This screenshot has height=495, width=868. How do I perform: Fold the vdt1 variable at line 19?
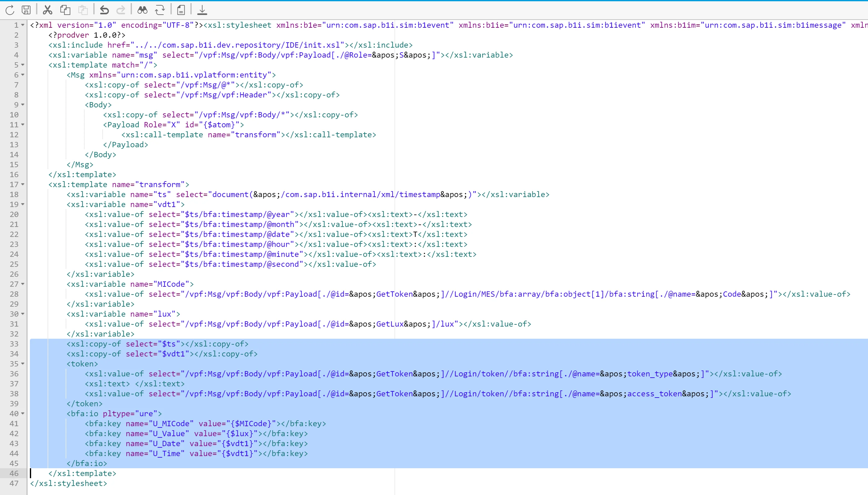23,204
